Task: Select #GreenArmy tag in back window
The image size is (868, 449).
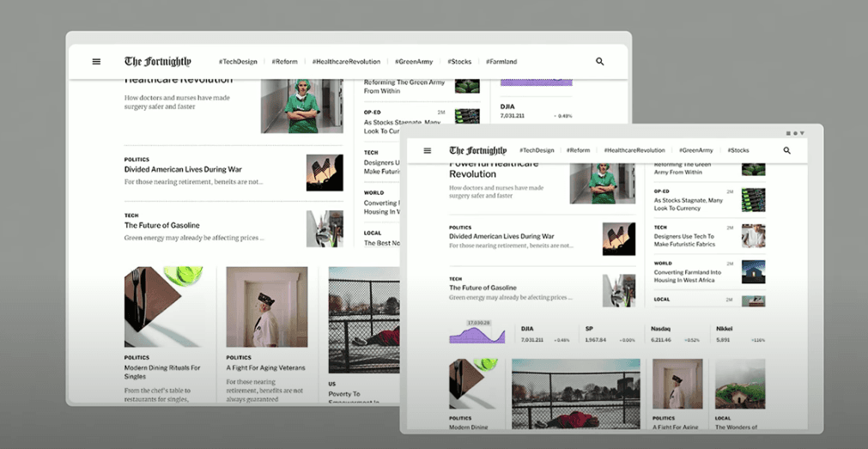Action: tap(414, 62)
